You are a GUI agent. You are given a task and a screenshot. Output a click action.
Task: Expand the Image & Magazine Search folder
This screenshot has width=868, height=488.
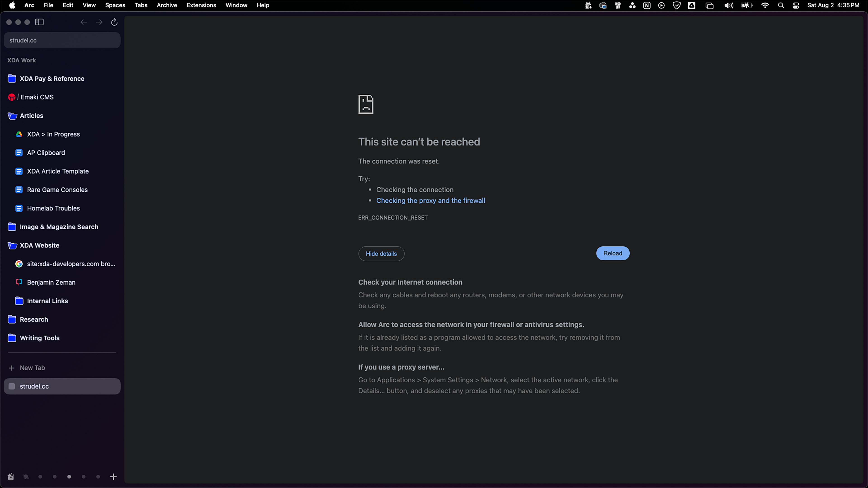[x=62, y=227]
